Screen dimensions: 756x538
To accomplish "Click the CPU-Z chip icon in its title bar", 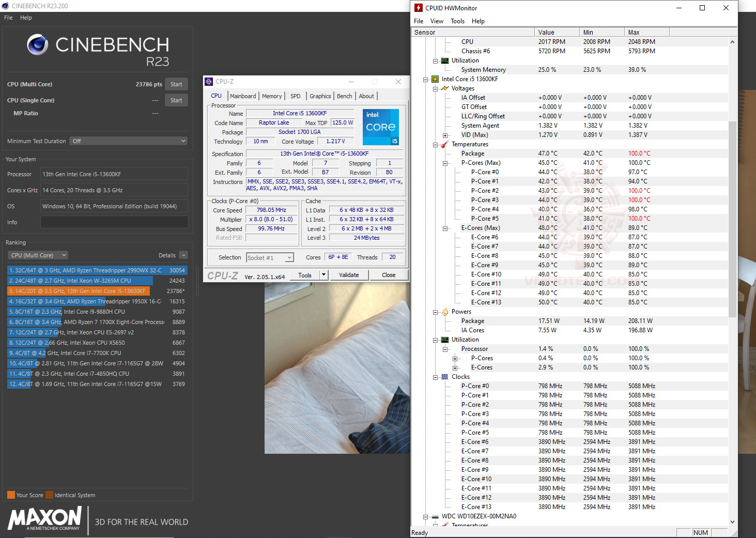I will [x=209, y=82].
